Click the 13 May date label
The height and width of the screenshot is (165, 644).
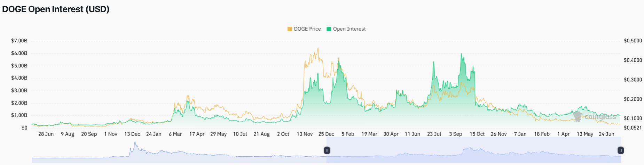pyautogui.click(x=585, y=134)
